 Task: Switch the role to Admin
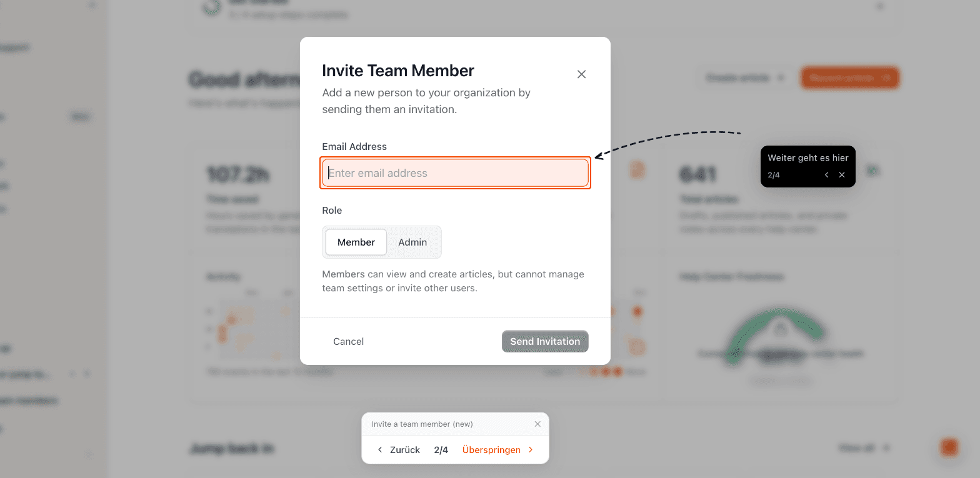[412, 242]
